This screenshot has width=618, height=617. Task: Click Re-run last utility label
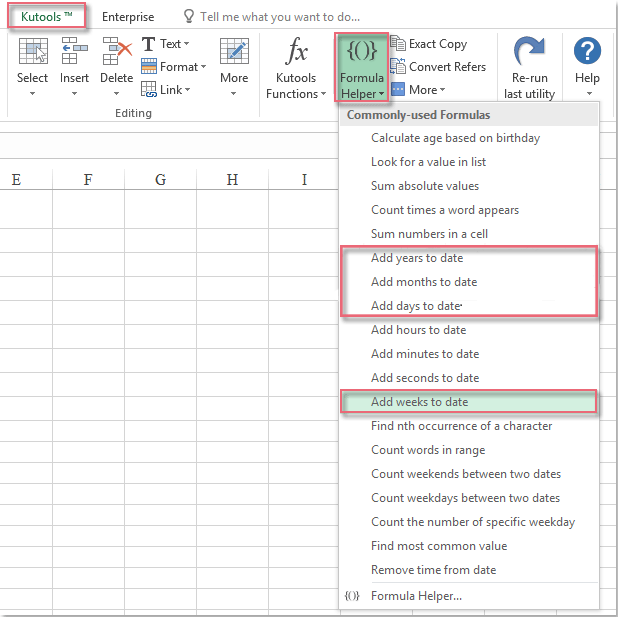click(529, 86)
